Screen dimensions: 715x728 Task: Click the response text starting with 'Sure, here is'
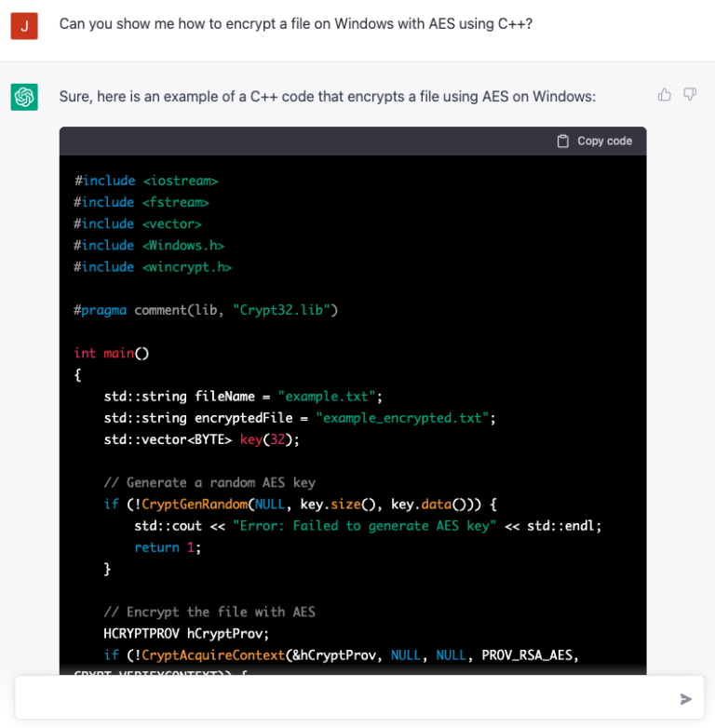click(327, 96)
